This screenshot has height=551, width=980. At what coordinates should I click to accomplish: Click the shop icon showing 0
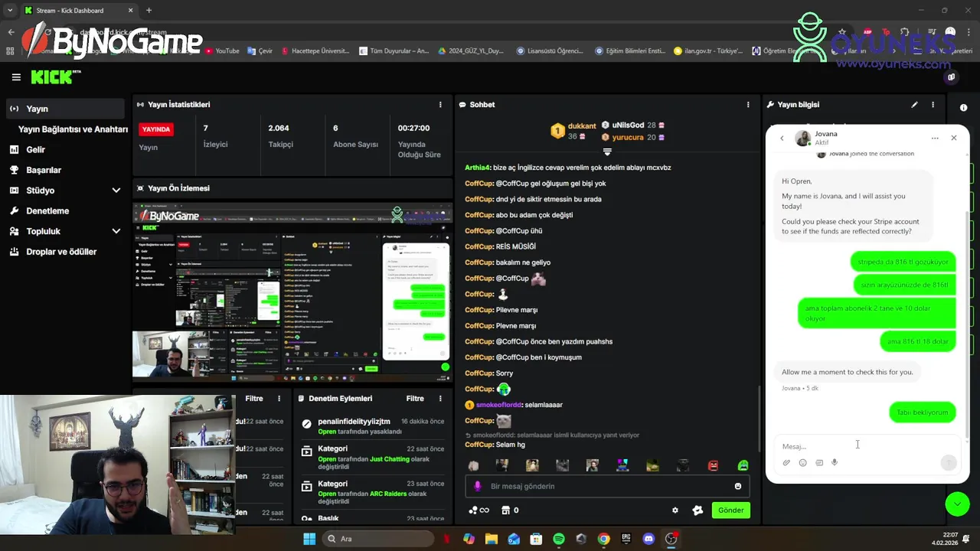point(510,510)
